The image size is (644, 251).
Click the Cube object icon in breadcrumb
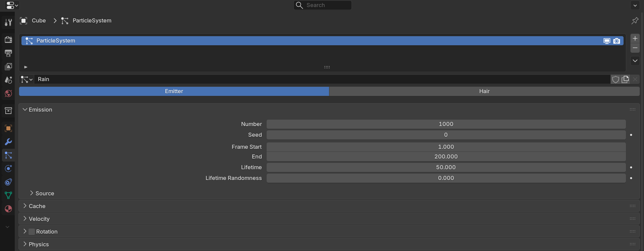pos(23,21)
